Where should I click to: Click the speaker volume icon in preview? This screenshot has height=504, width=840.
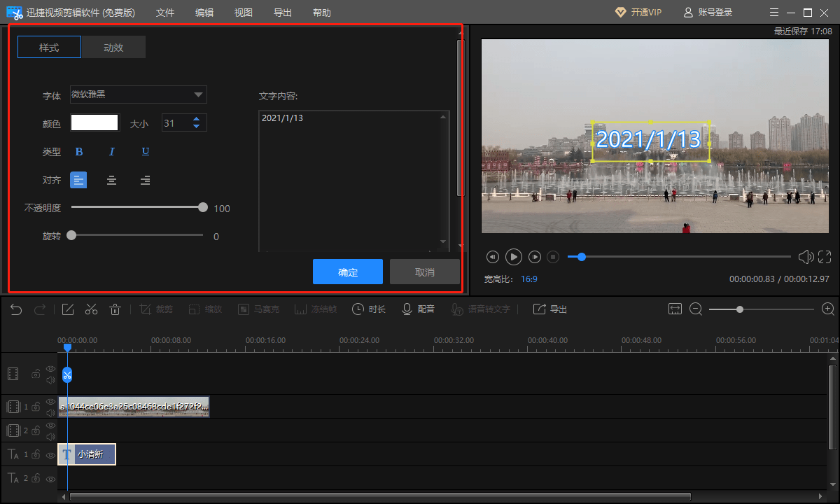[x=806, y=257]
